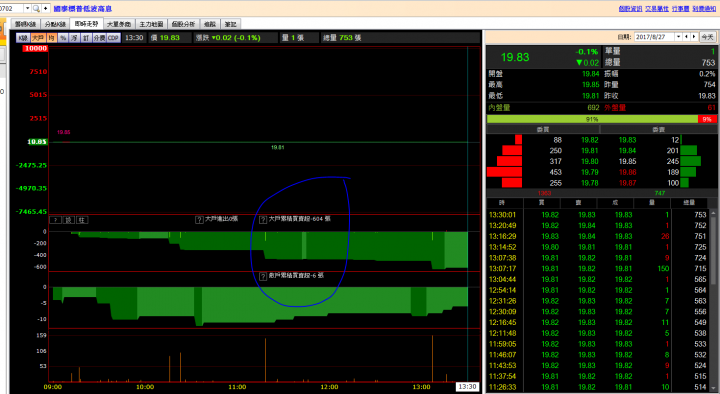This screenshot has height=394, width=720.
Task: Click the 19.81 low price label on chart
Action: point(277,147)
